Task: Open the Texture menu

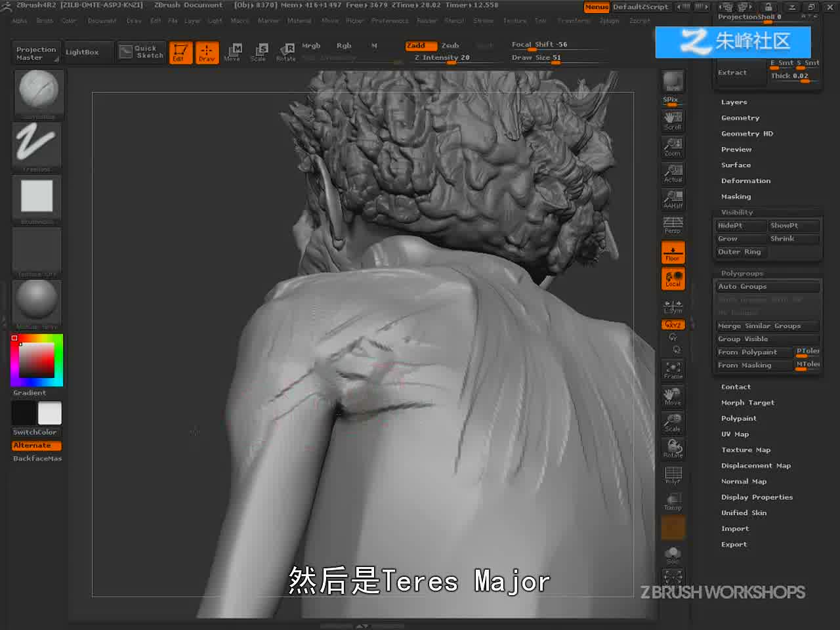Action: (514, 21)
